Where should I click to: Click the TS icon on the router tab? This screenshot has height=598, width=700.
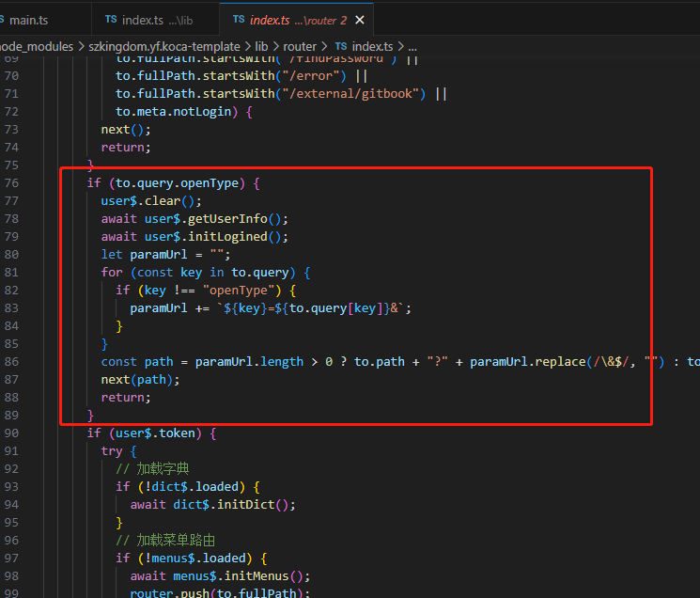click(239, 20)
